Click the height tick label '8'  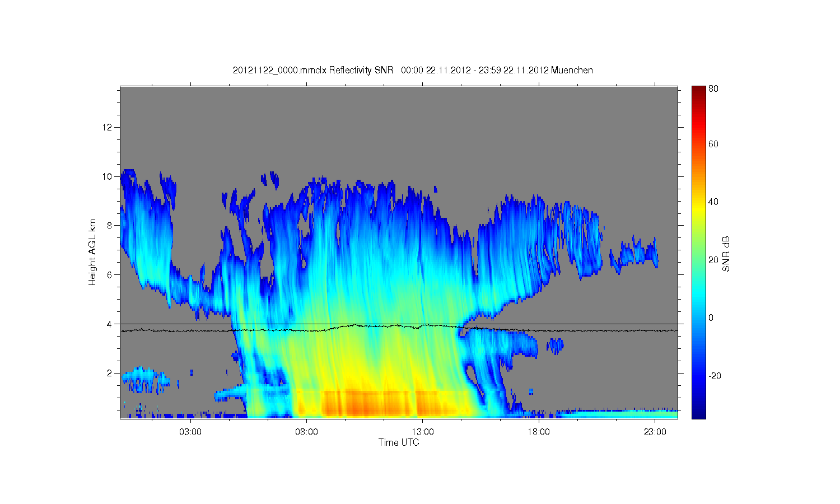pyautogui.click(x=110, y=225)
